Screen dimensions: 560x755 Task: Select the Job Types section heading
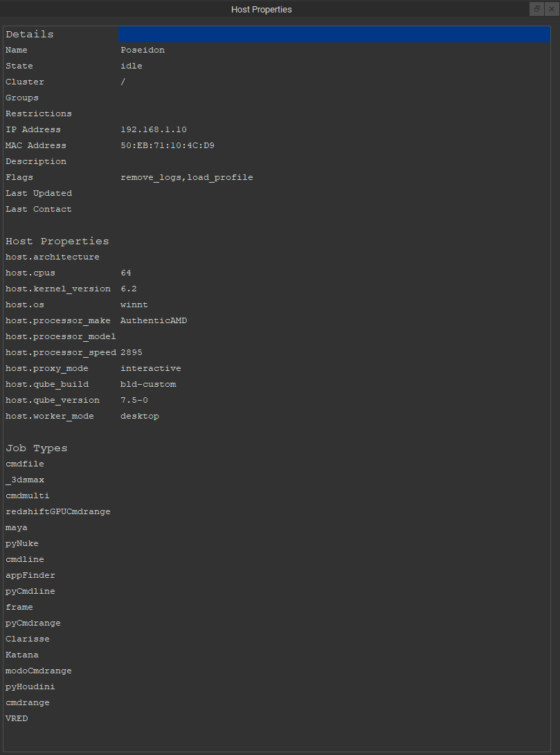(x=37, y=448)
